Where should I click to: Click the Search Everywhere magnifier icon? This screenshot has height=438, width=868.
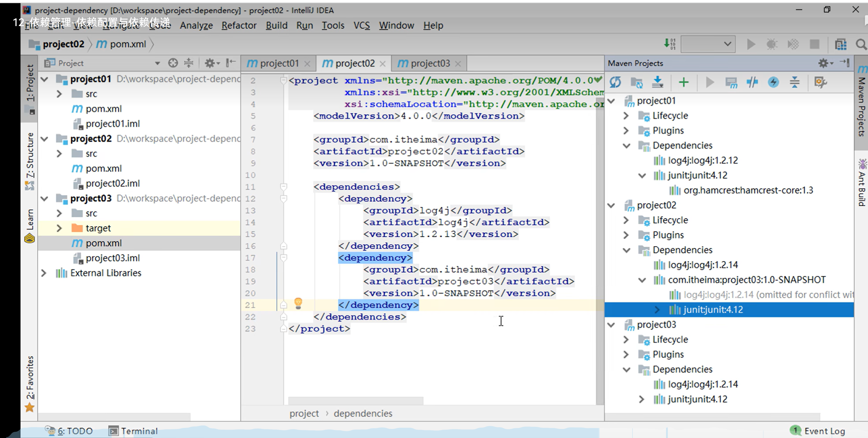point(861,44)
